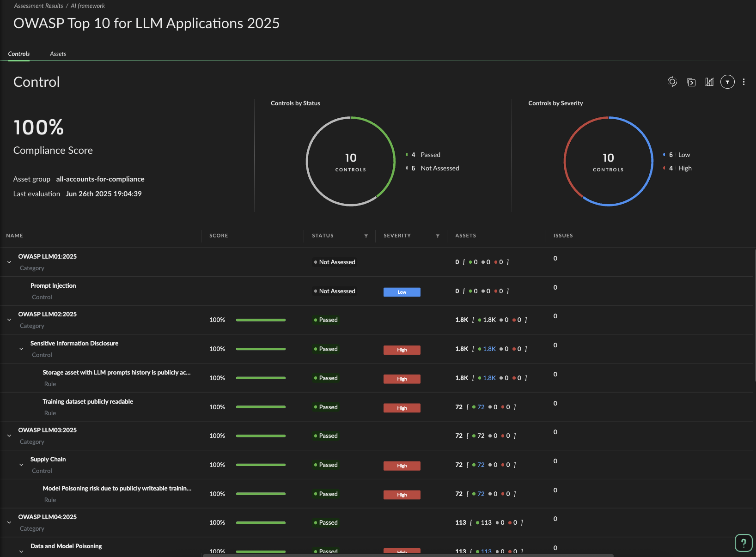This screenshot has height=557, width=756.
Task: Click the 113 assets count for OWASP LLM04:2025
Action: click(461, 522)
